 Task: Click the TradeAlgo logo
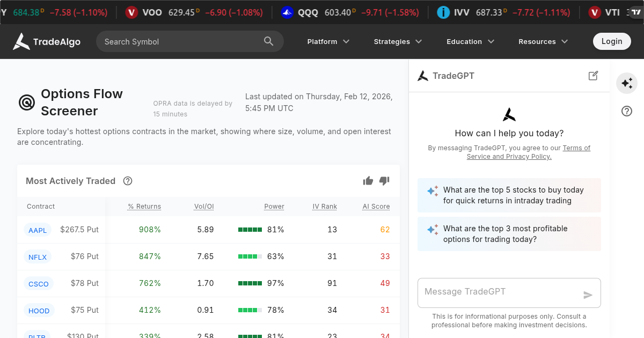[47, 41]
